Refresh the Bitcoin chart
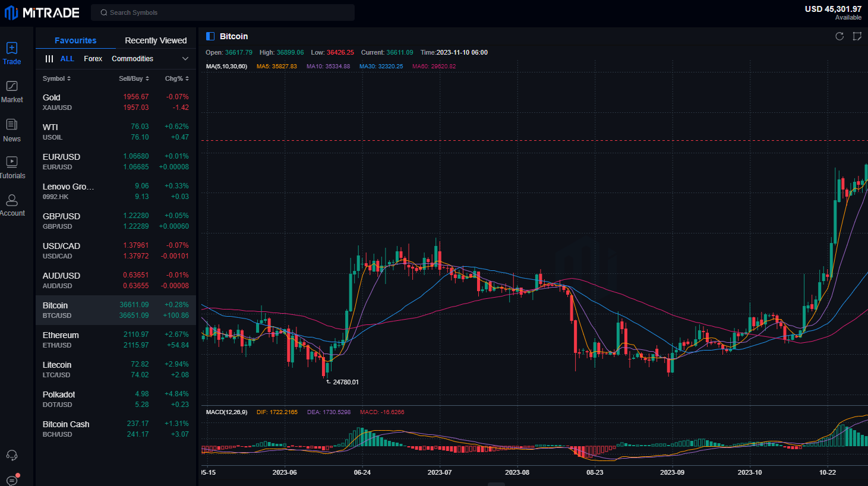The height and width of the screenshot is (486, 868). coord(839,36)
